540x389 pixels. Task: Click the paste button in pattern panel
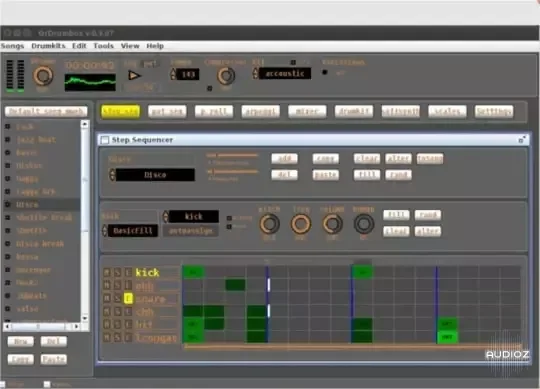325,175
